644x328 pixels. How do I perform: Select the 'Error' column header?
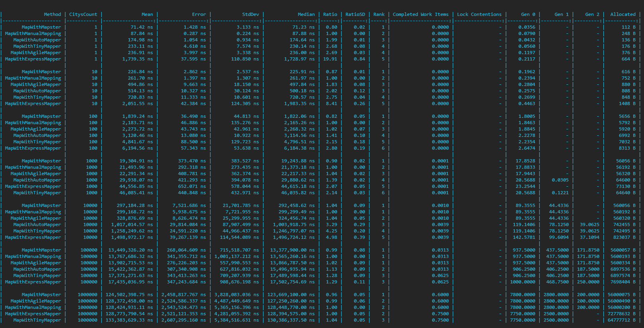coord(199,14)
